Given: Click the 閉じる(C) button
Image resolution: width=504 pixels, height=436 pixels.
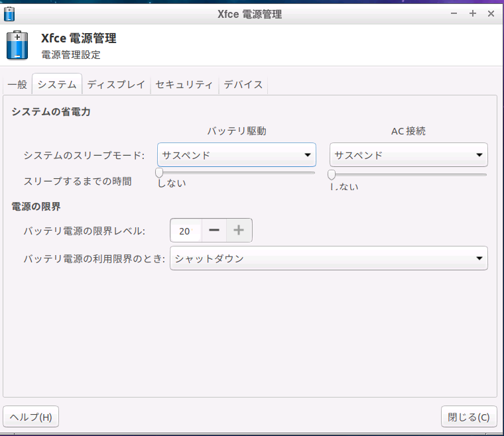Looking at the screenshot, I should pos(469,417).
